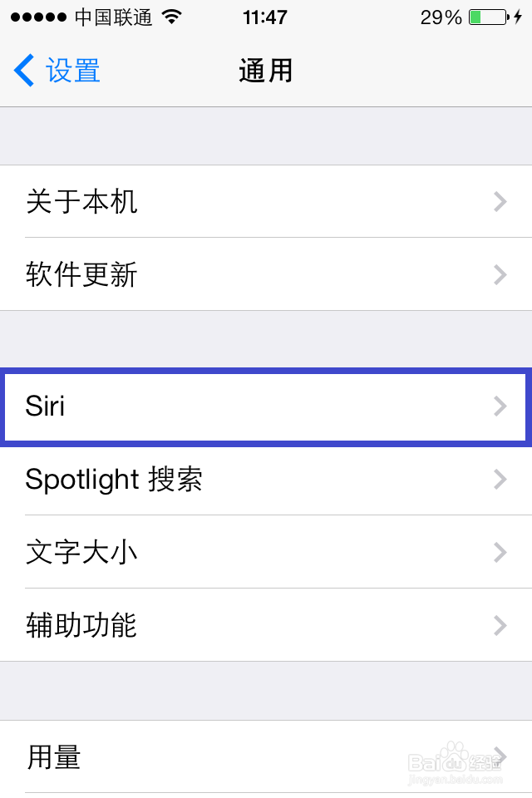Viewport: 532px width, 798px height.
Task: Open the Siri settings row
Action: point(266,406)
